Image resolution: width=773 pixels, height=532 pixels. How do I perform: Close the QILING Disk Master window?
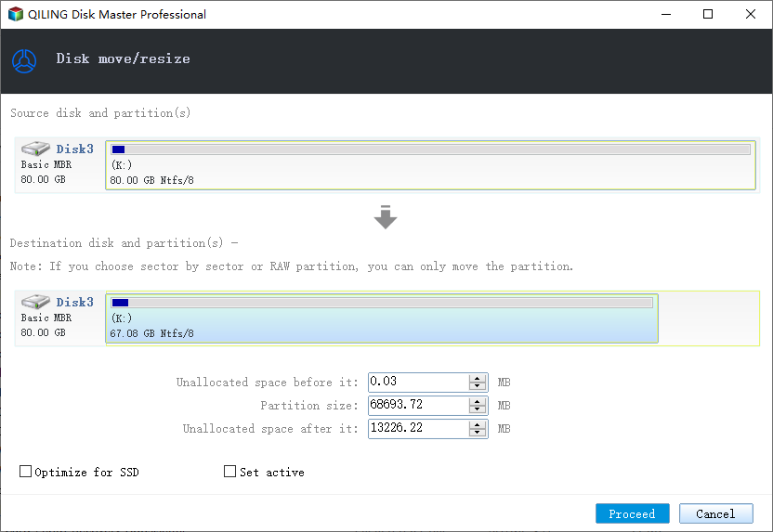pos(751,14)
